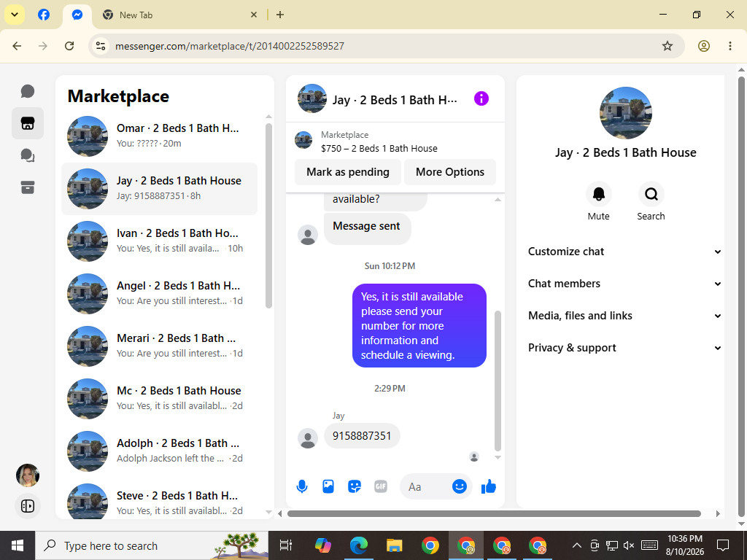
Task: Close the New Tab tab
Action: 254,15
